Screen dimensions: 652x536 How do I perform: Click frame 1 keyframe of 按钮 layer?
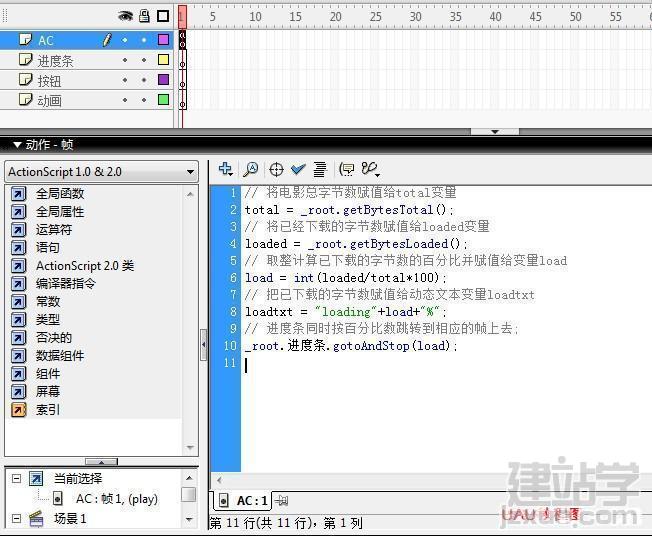point(182,80)
